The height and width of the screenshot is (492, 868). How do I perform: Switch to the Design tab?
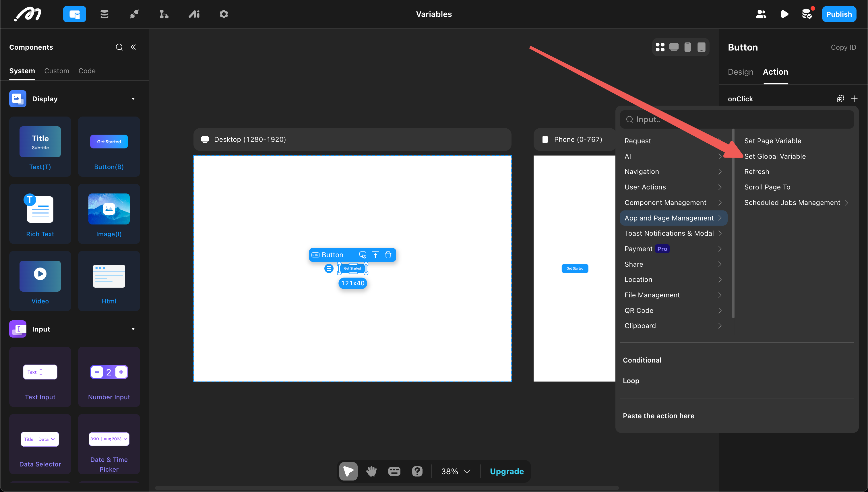click(x=740, y=72)
